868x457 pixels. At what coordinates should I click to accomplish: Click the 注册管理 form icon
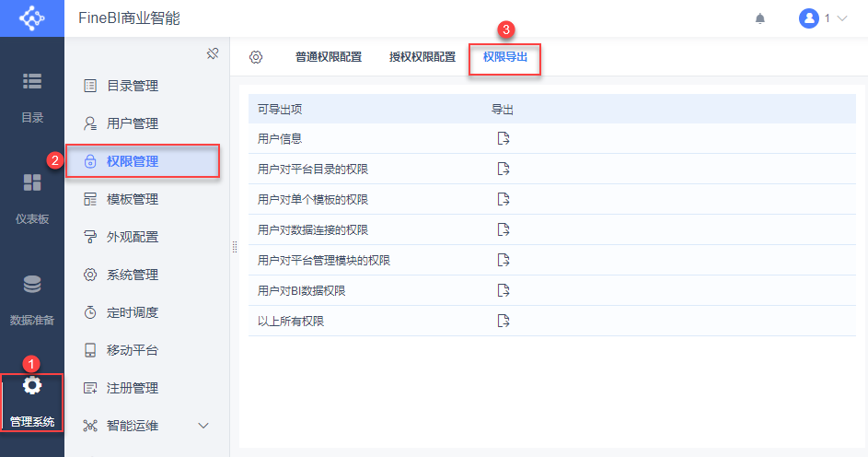(x=90, y=388)
